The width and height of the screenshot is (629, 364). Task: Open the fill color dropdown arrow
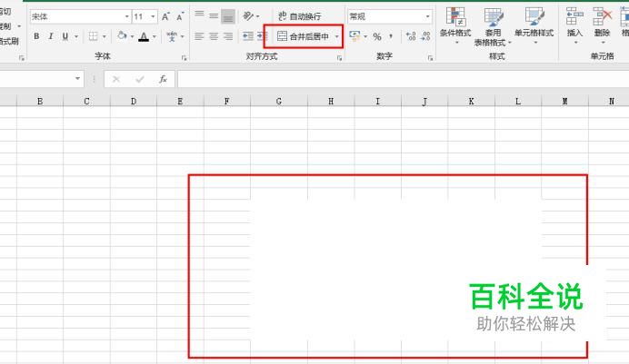(132, 37)
